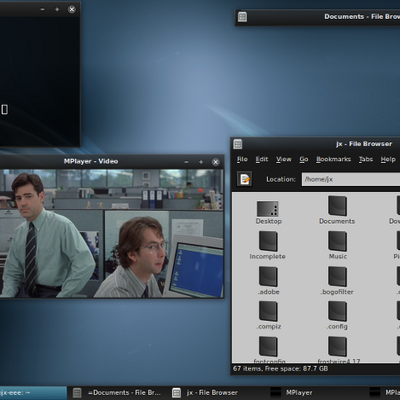Image resolution: width=400 pixels, height=400 pixels.
Task: Maximize the MPlayer Video window
Action: point(201,162)
